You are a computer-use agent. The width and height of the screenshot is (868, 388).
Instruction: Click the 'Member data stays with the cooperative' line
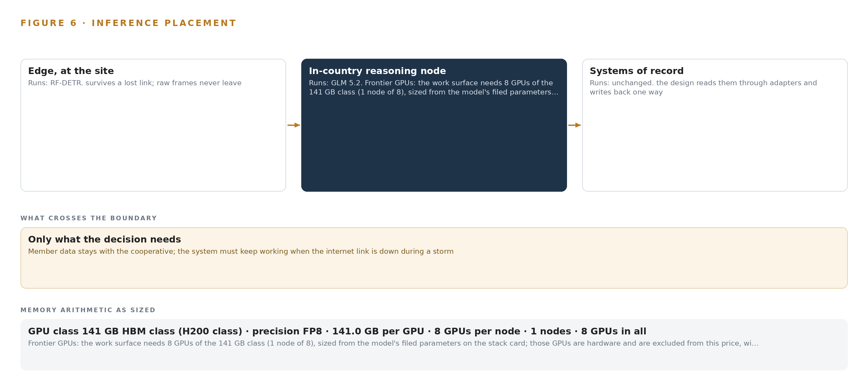tap(240, 251)
